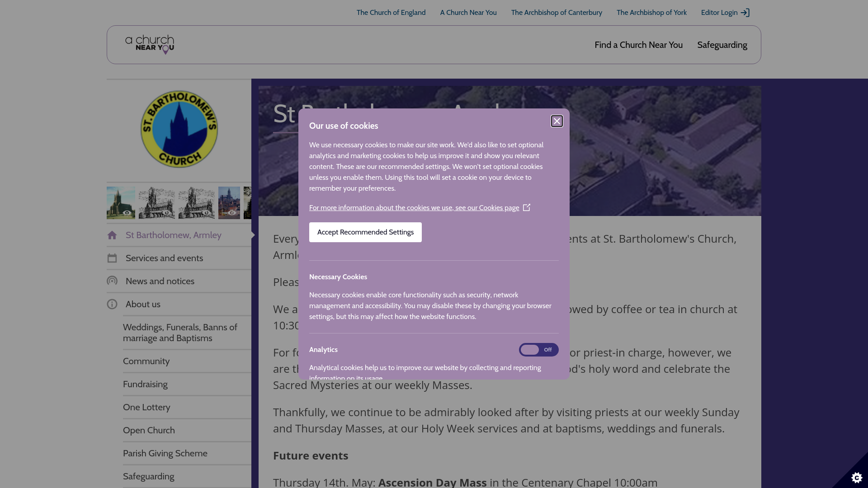Click 'Necessary Cookies' heading
The image size is (868, 488).
[x=338, y=277]
